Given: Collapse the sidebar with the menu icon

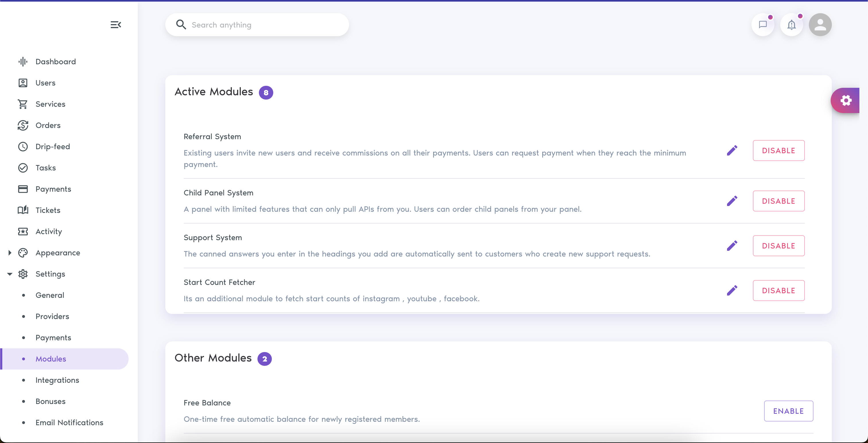Looking at the screenshot, I should pos(116,25).
